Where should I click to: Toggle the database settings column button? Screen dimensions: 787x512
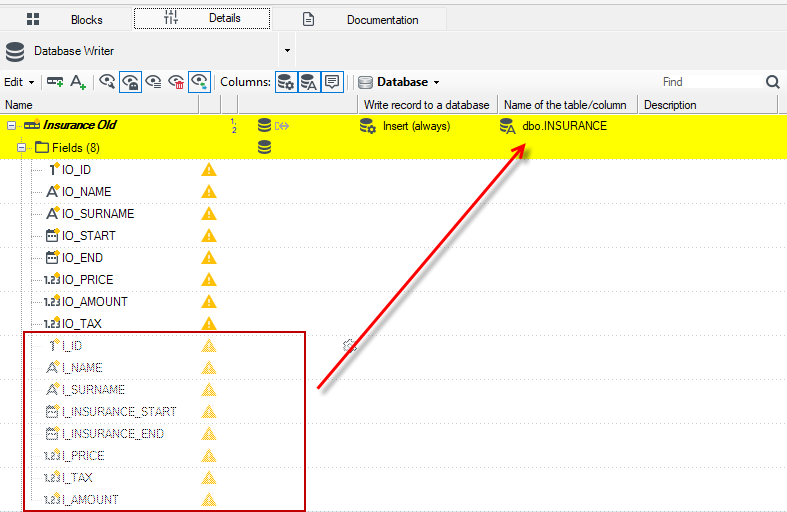[x=286, y=82]
